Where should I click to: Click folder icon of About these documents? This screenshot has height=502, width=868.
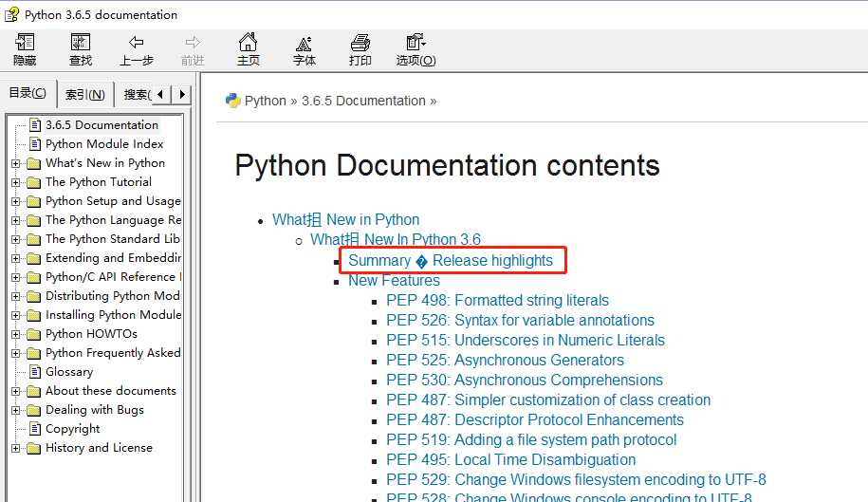click(x=34, y=391)
